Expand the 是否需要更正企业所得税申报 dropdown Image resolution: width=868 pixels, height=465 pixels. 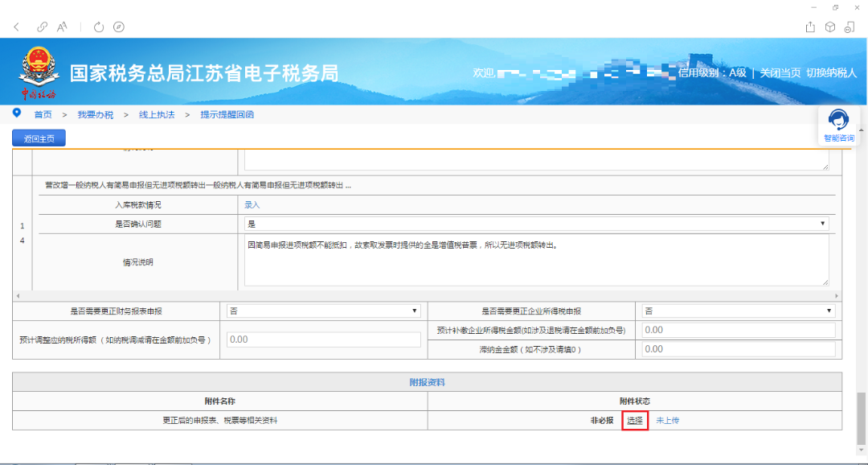point(739,311)
